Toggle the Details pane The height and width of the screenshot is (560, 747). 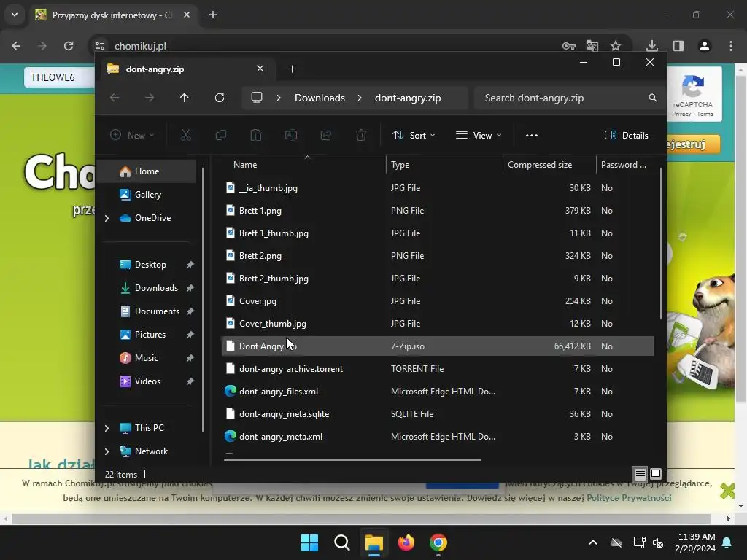626,135
